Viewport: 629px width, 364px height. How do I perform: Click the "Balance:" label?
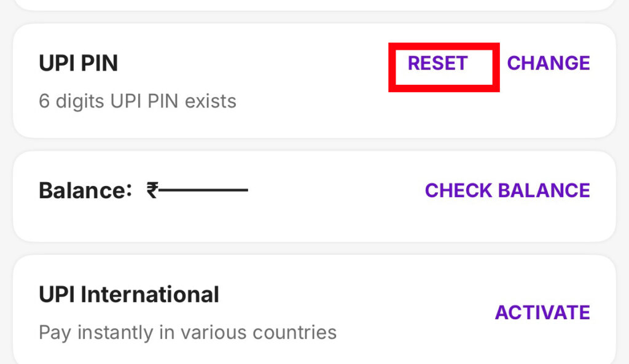click(x=85, y=190)
